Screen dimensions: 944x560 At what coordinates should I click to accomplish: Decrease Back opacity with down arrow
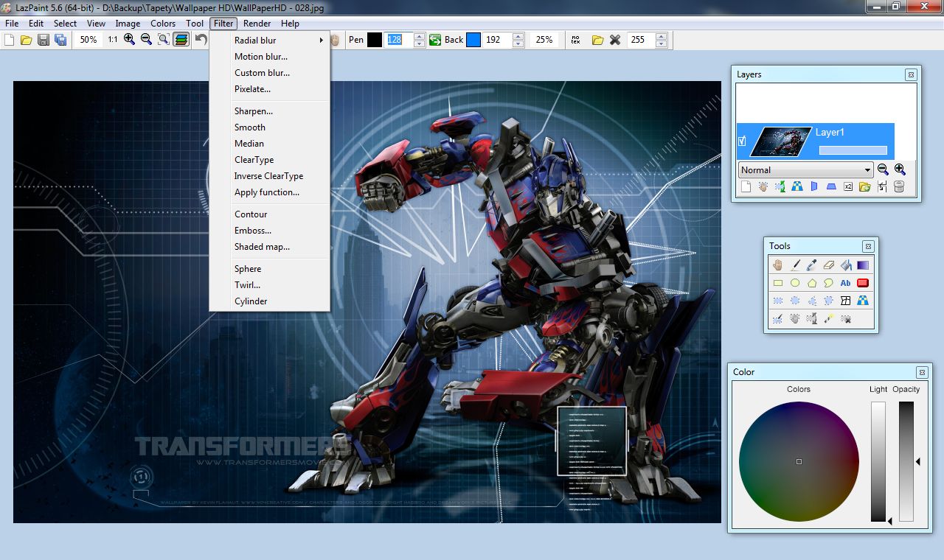(518, 43)
